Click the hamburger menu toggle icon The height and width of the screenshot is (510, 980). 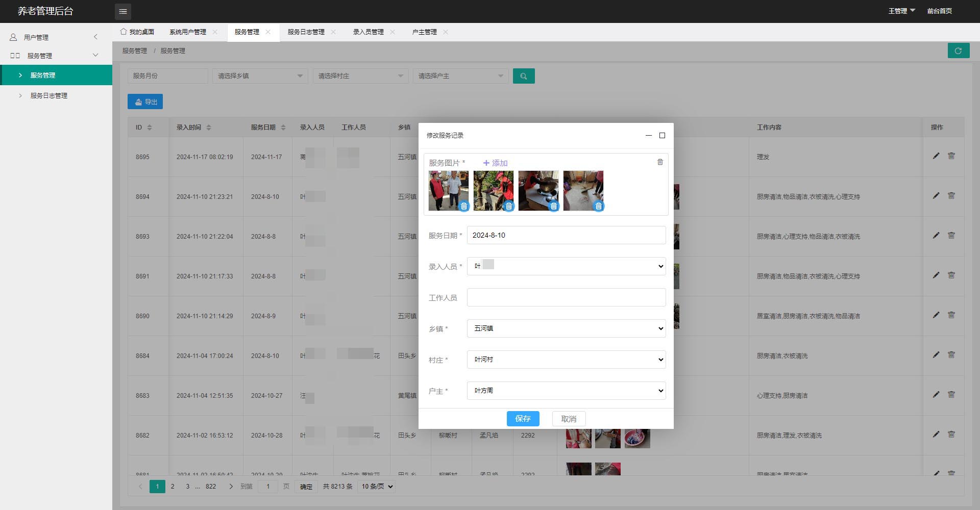click(122, 11)
